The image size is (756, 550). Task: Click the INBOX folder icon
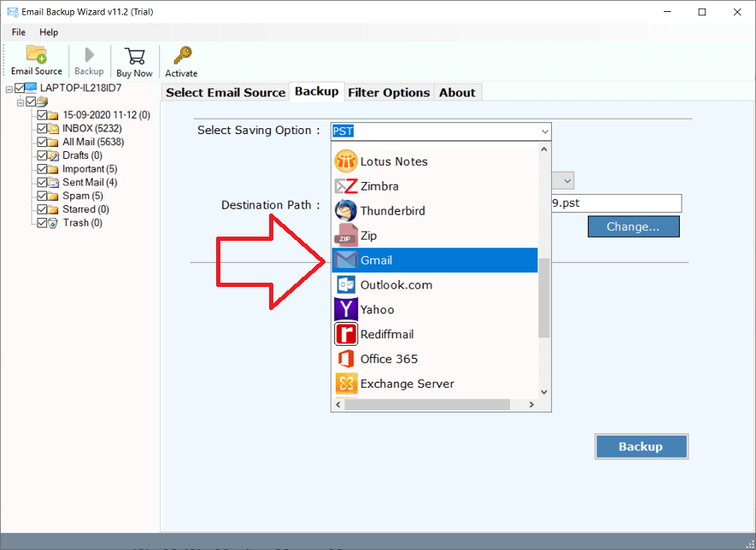coord(53,129)
